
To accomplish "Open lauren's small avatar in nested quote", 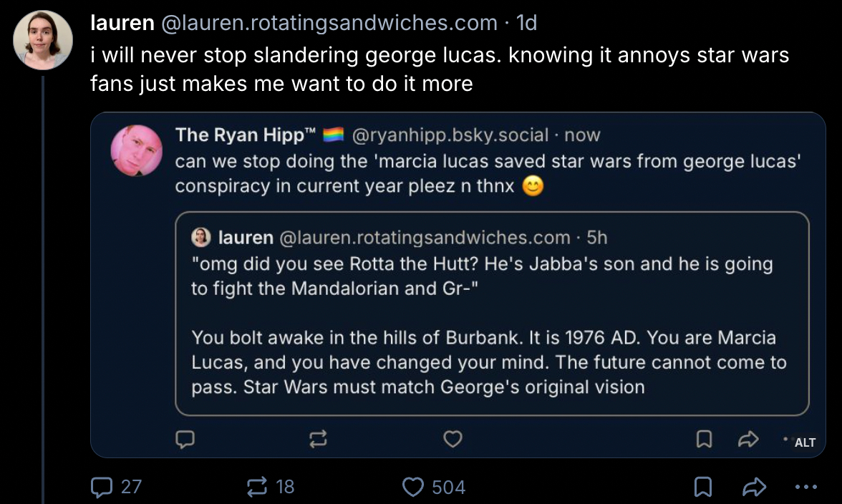I will (x=202, y=237).
